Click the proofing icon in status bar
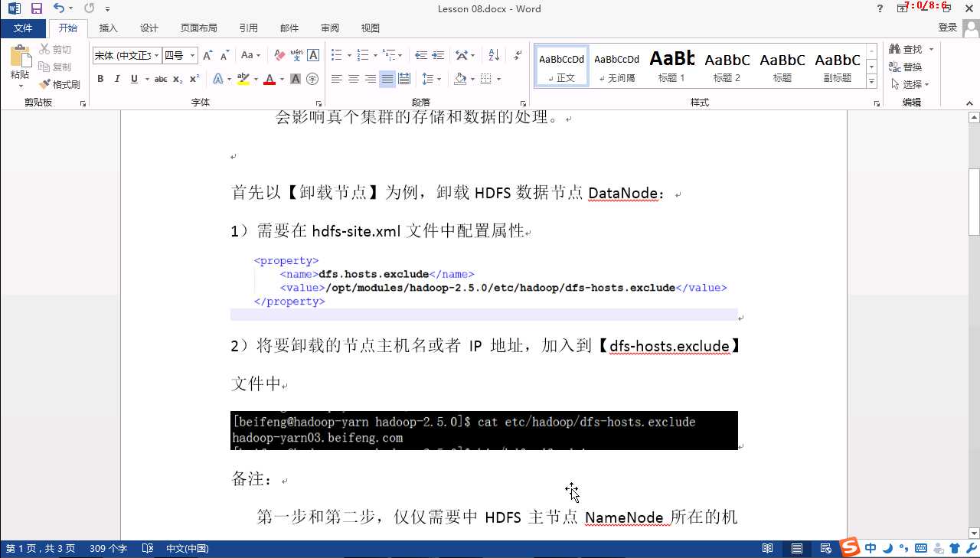980x558 pixels. pos(149,548)
